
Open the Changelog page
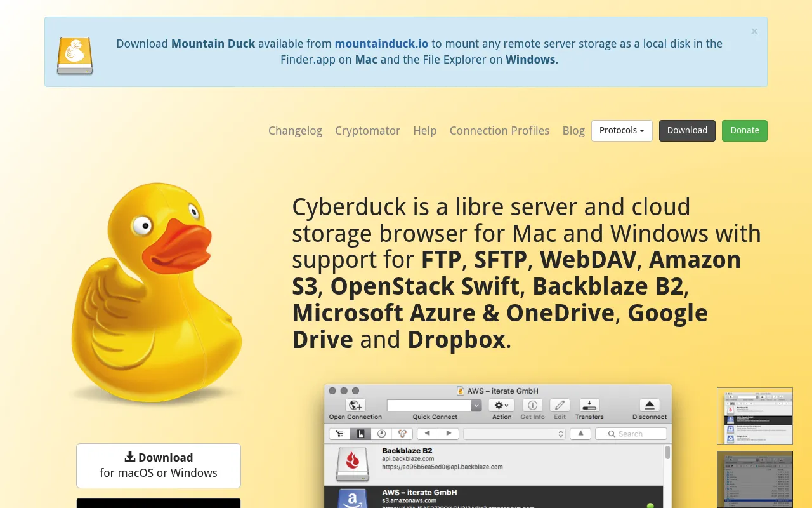click(295, 130)
